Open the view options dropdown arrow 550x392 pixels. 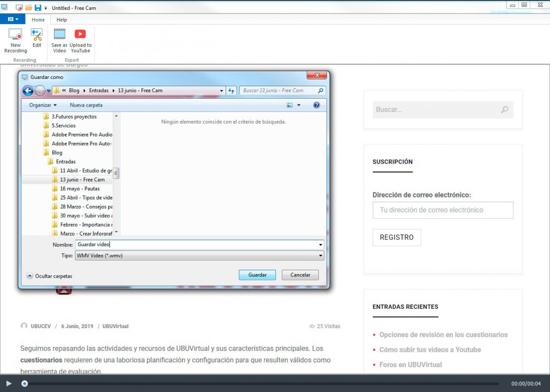click(x=299, y=105)
